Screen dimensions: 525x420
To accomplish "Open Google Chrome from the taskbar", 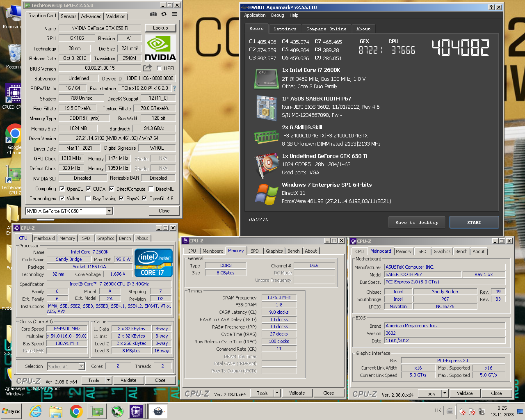I will (76, 411).
